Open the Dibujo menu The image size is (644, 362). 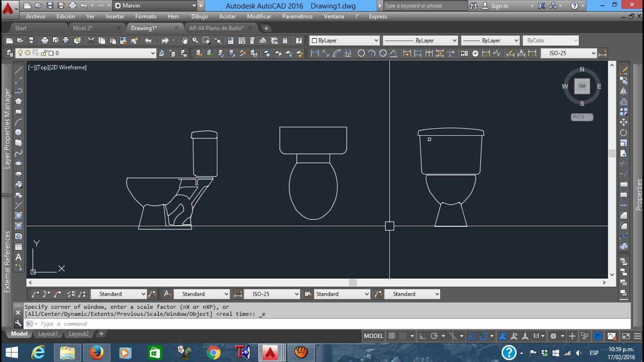[x=199, y=17]
